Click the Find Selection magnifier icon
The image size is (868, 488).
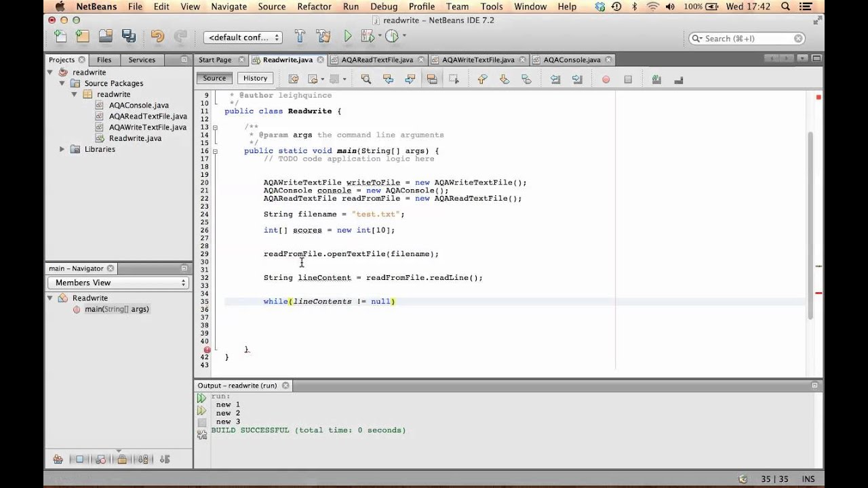[366, 79]
